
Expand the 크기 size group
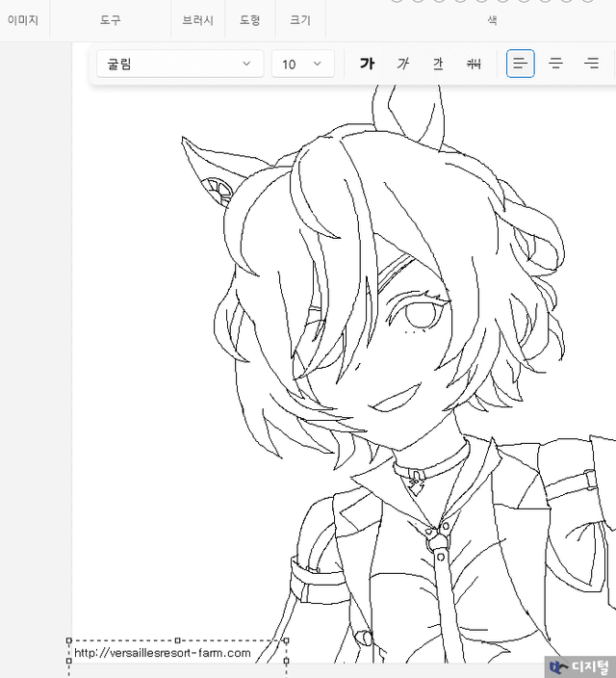[300, 19]
